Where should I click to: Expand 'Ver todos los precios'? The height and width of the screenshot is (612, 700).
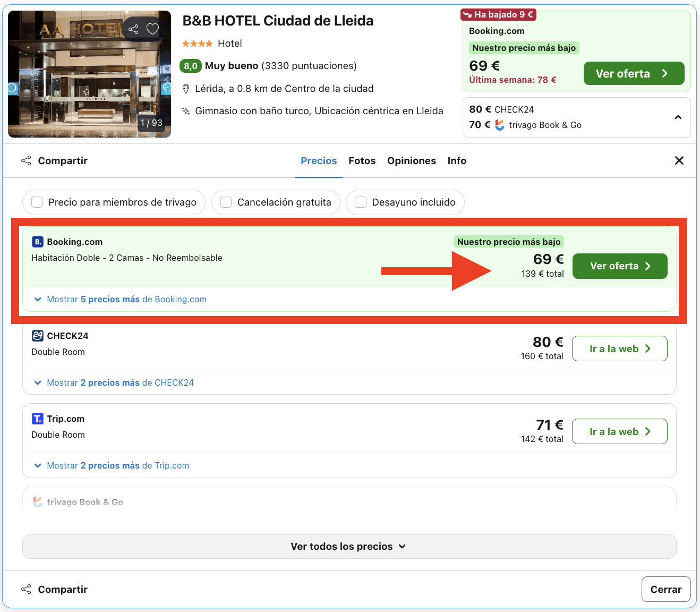point(349,546)
